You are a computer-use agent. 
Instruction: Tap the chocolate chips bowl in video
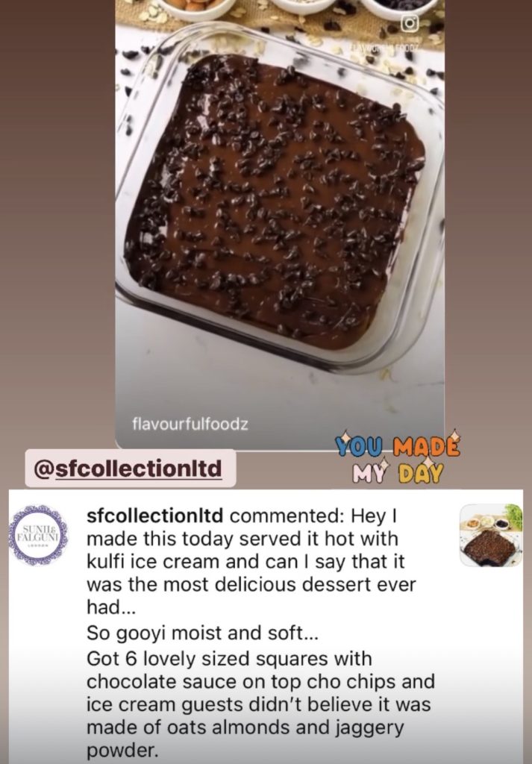tap(398, 7)
